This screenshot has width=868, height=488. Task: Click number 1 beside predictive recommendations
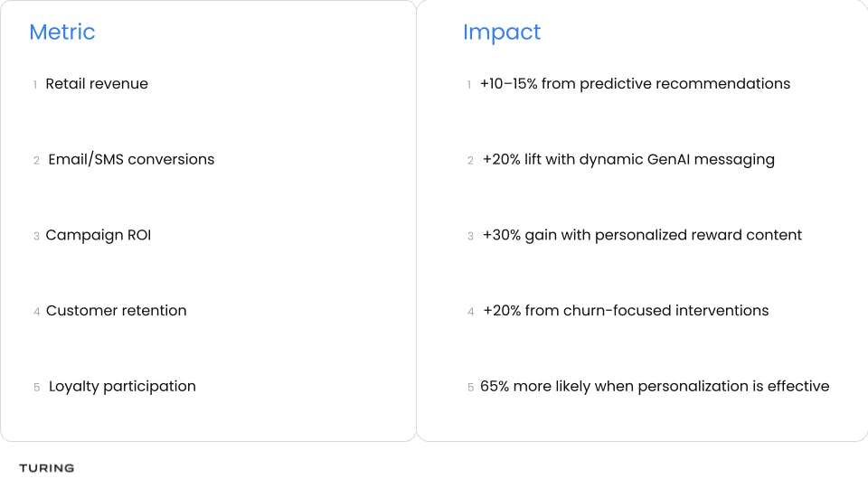[x=469, y=85]
